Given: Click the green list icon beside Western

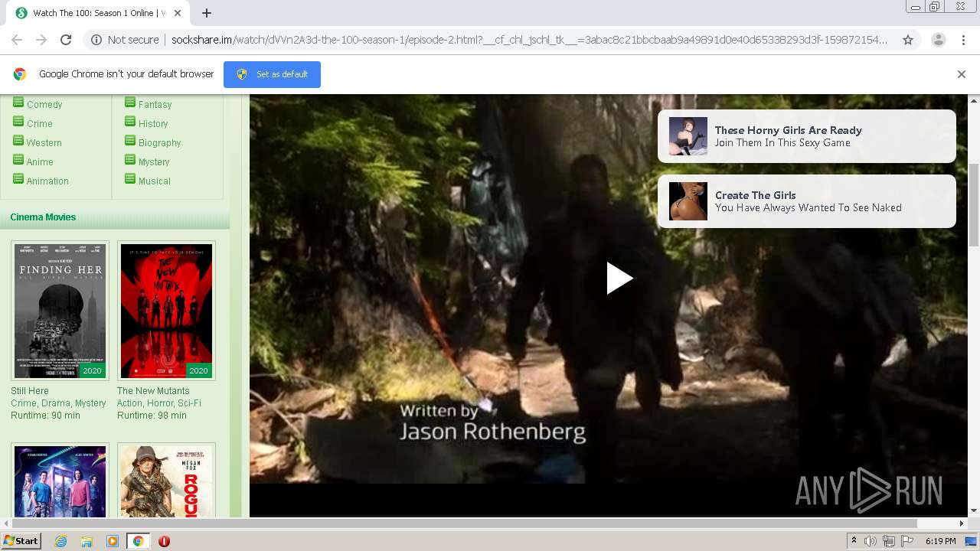Looking at the screenshot, I should coord(18,141).
